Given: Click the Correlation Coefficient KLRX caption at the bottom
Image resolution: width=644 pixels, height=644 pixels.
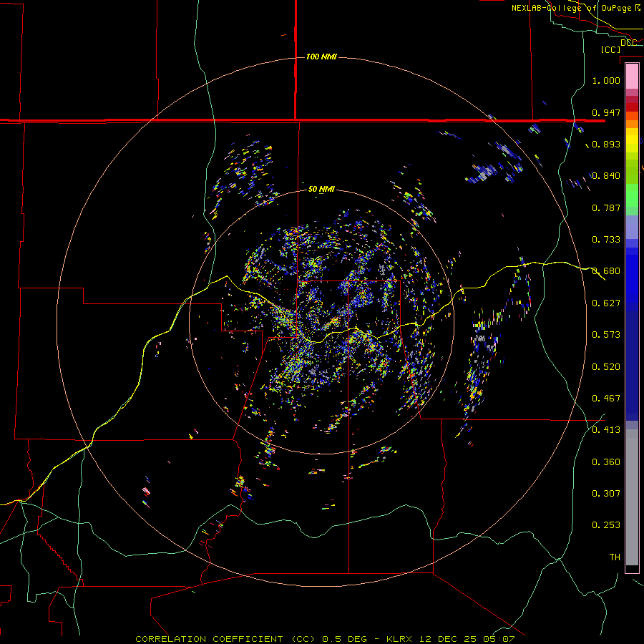Looking at the screenshot, I should (325, 639).
